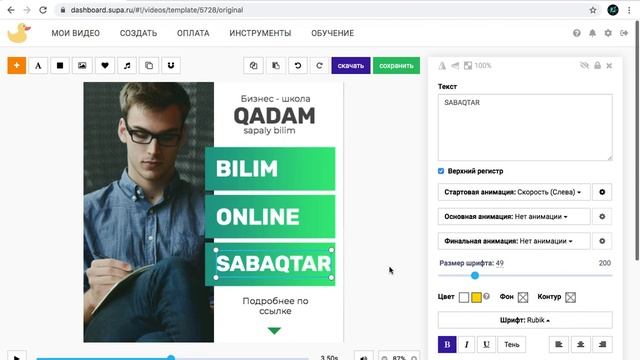
Task: Click the paste element icon
Action: [276, 65]
